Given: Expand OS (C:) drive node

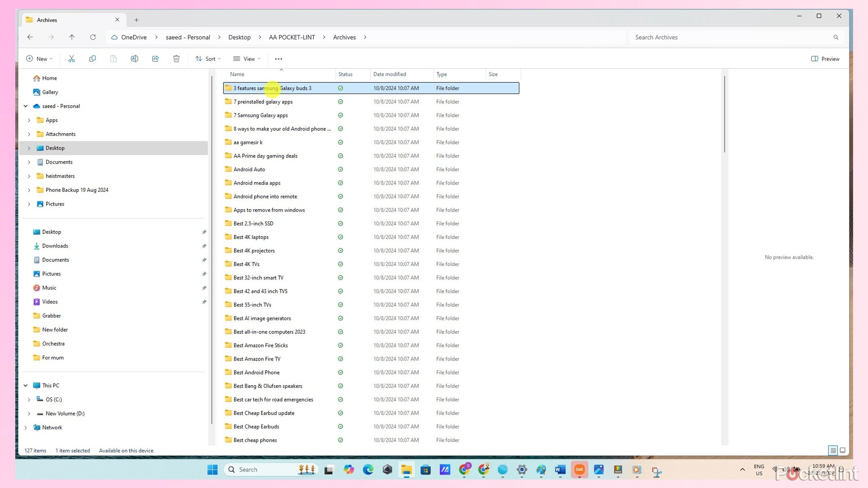Looking at the screenshot, I should point(29,400).
